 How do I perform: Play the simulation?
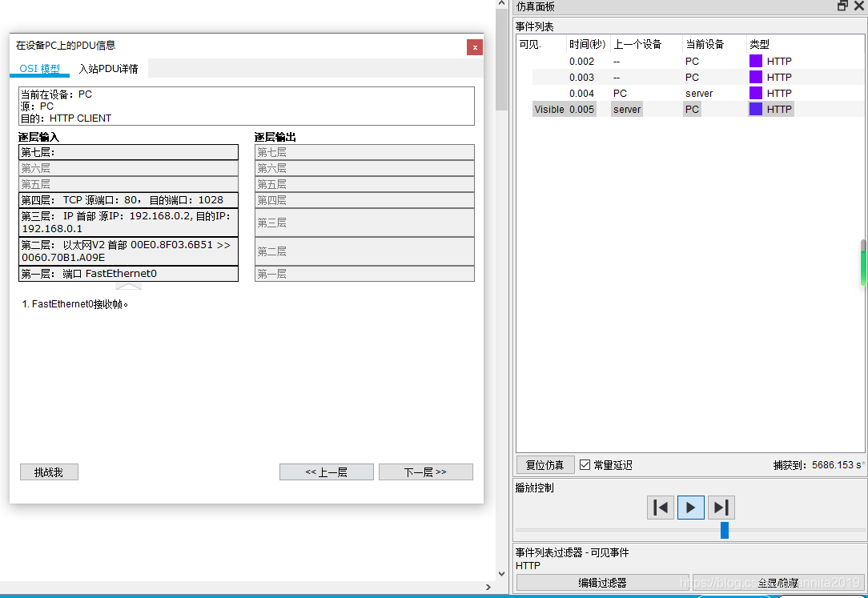click(690, 508)
